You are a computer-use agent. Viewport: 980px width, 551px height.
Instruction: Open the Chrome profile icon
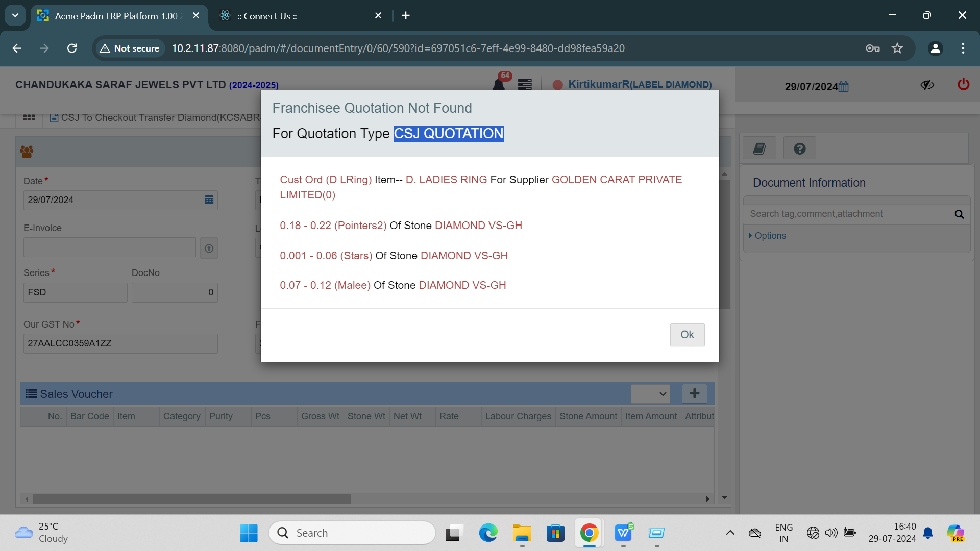pyautogui.click(x=935, y=48)
